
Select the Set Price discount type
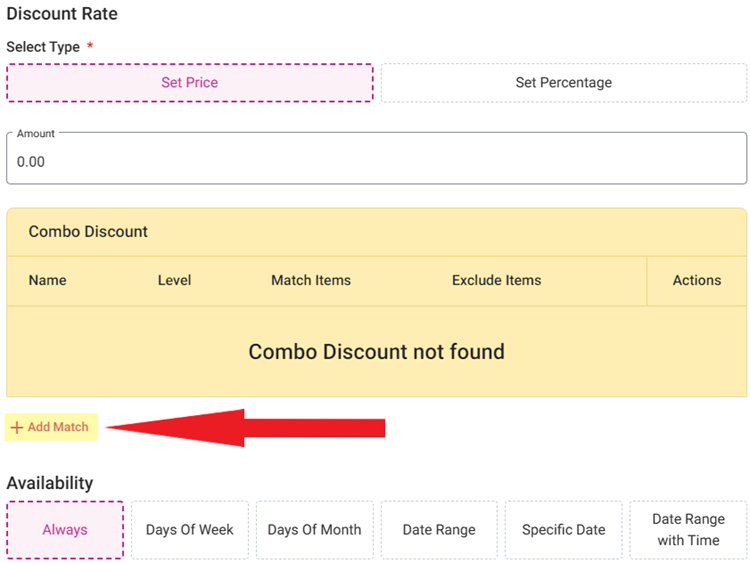tap(190, 83)
